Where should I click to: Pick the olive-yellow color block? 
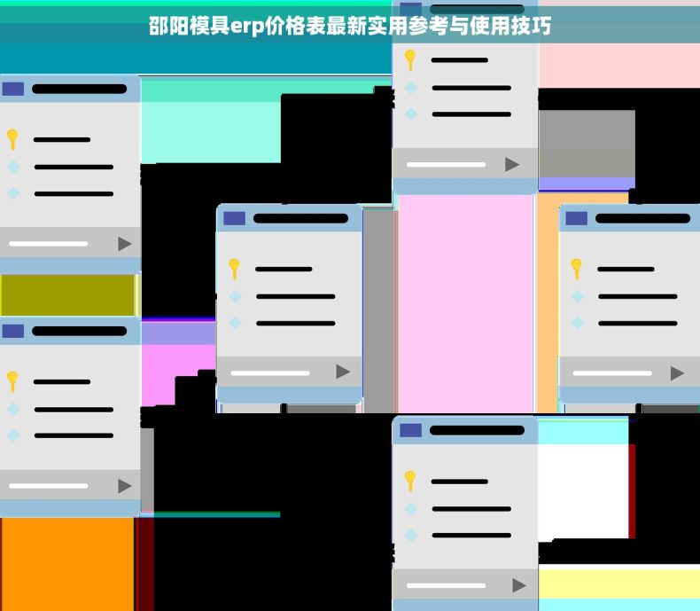point(67,295)
